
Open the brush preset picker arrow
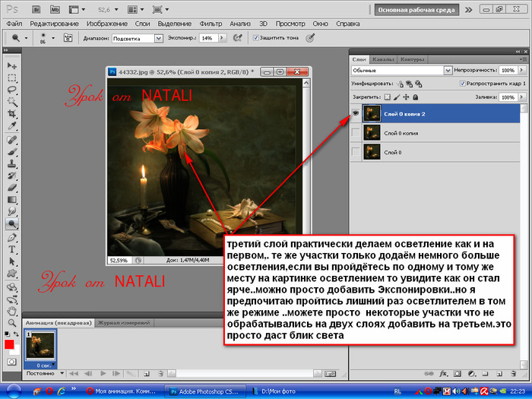(53, 38)
